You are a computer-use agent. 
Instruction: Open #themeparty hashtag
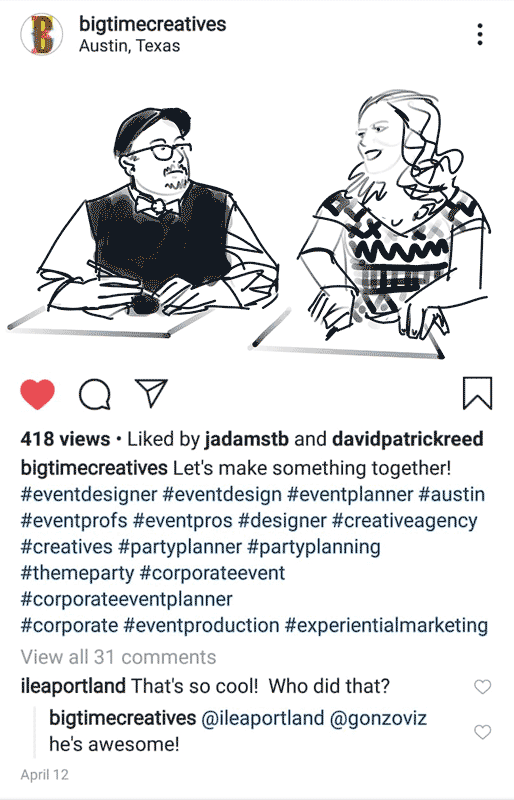click(77, 573)
